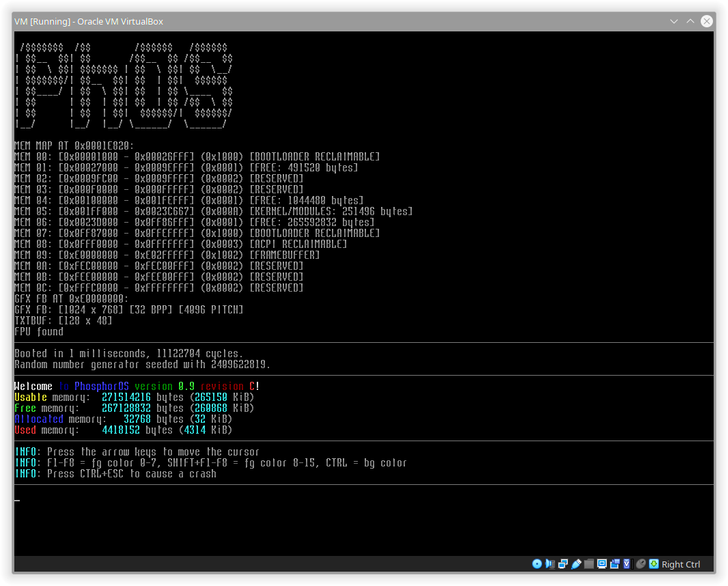Click the network adapters status icon
The image size is (728, 586).
[563, 563]
